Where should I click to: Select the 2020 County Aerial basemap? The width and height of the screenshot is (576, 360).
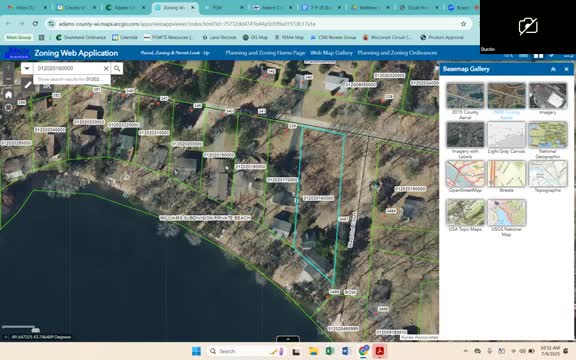507,101
